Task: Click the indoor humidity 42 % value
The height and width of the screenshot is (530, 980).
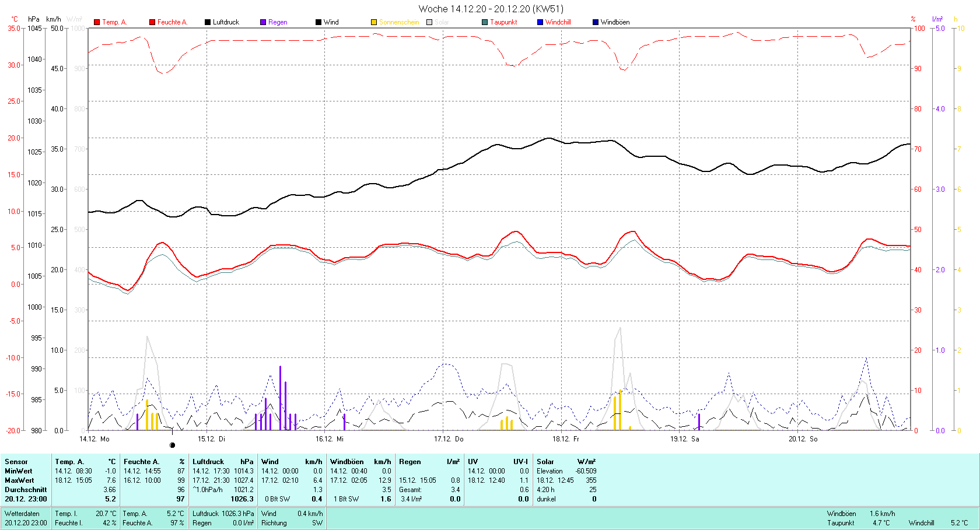Action: (110, 522)
